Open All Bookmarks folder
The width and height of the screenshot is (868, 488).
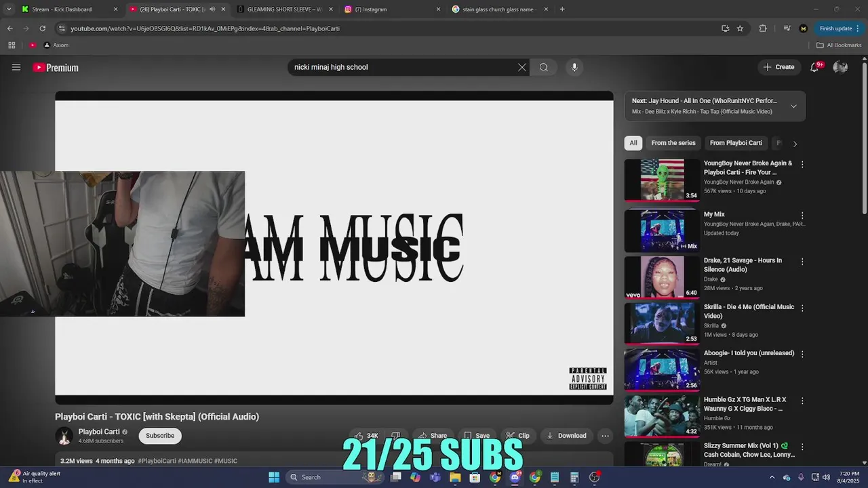839,45
